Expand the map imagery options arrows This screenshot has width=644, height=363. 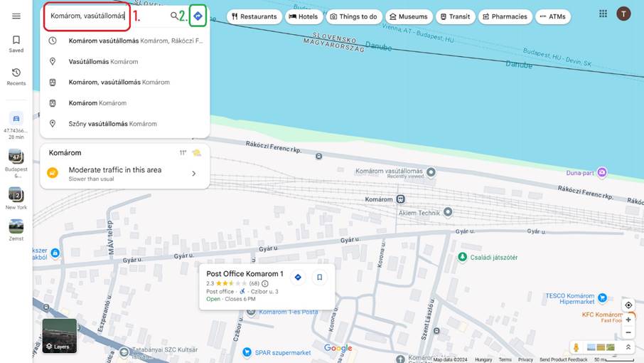628,347
